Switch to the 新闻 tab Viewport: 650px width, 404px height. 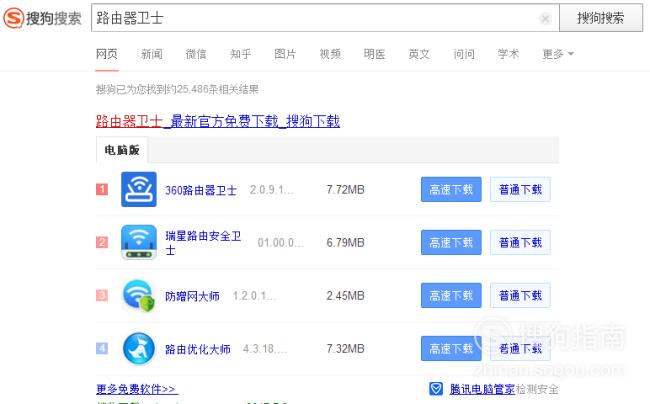pos(152,54)
